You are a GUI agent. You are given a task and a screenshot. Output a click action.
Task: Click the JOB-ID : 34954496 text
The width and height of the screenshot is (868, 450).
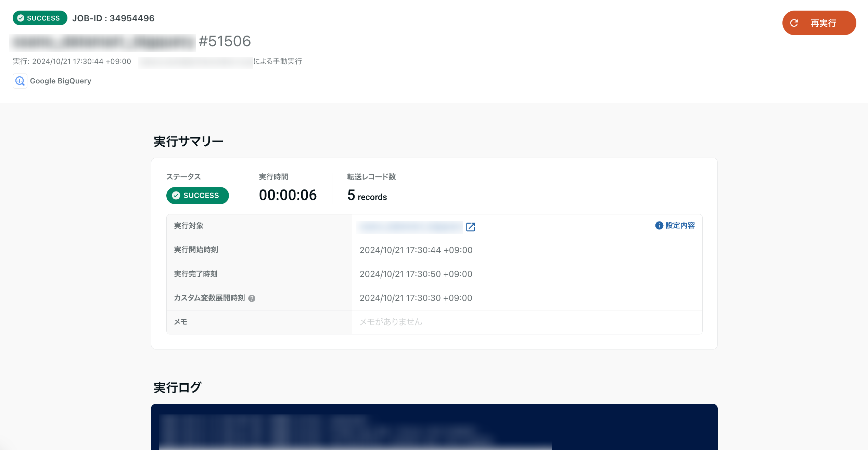pyautogui.click(x=113, y=18)
